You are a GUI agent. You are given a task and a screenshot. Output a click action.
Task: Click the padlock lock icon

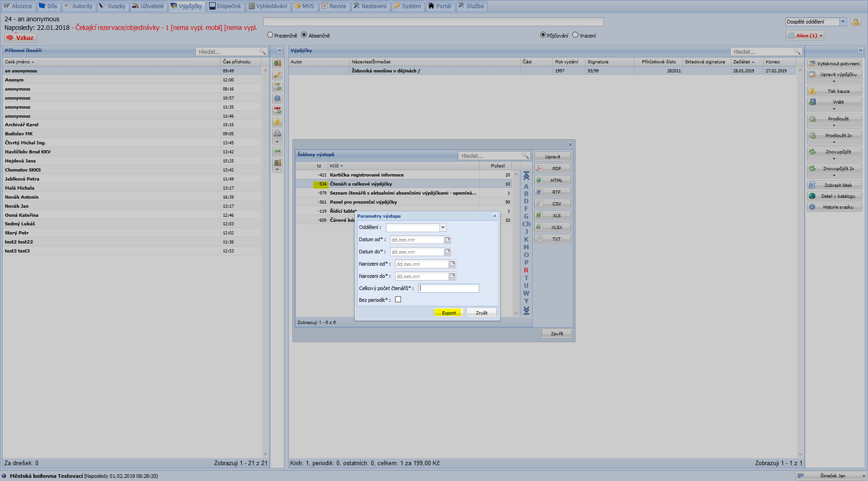pos(855,22)
